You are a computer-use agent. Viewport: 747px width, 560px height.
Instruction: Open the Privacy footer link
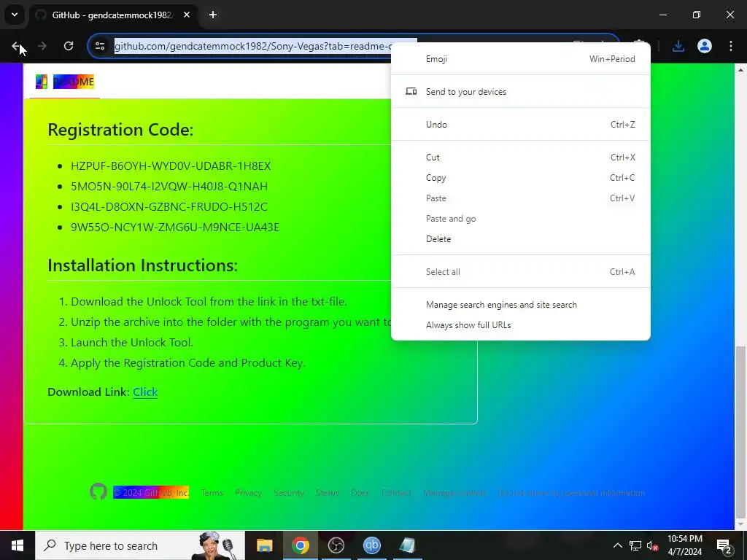(248, 493)
